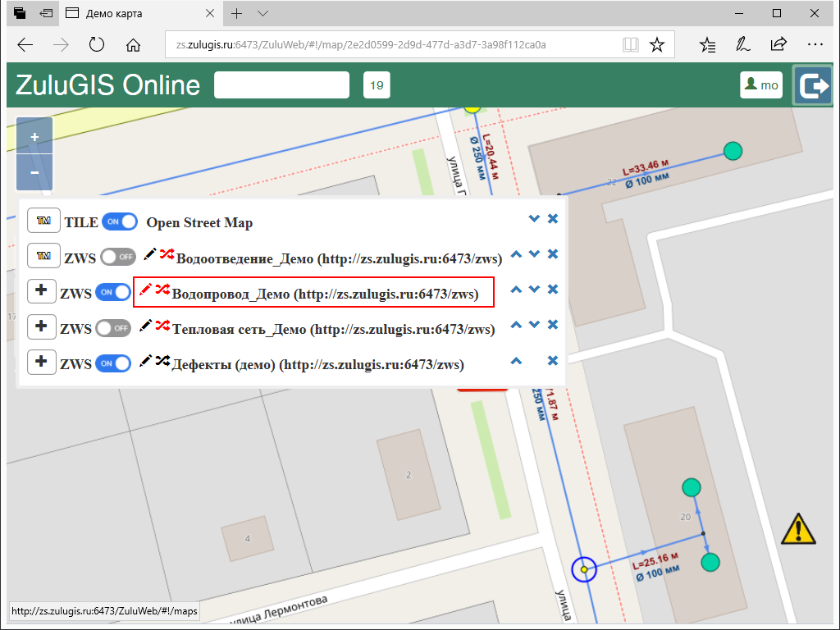Click the shuffle icon for Тепловая сеть_Демо
The height and width of the screenshot is (630, 840).
coord(162,326)
